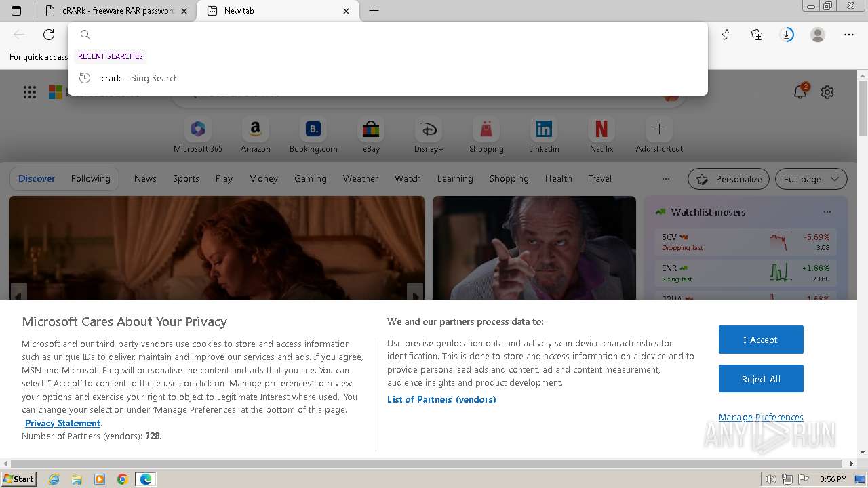Image resolution: width=868 pixels, height=488 pixels.
Task: Open the Manage Preferences link
Action: pos(761,417)
